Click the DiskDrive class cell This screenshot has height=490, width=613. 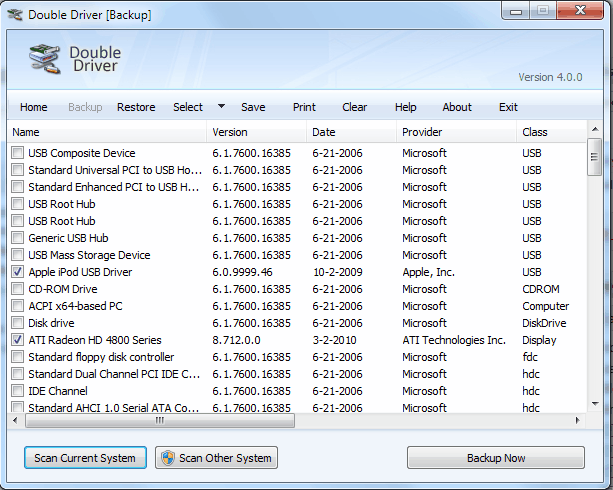click(544, 323)
